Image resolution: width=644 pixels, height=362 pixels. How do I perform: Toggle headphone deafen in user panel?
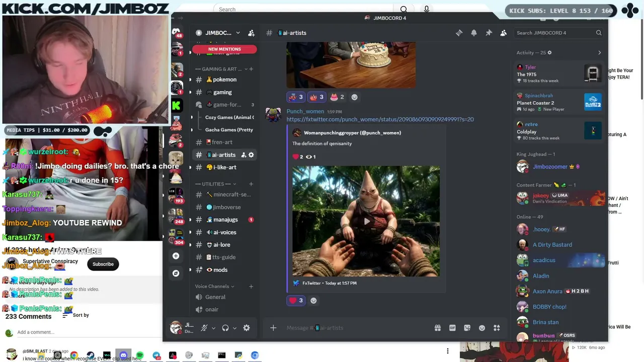tap(225, 328)
